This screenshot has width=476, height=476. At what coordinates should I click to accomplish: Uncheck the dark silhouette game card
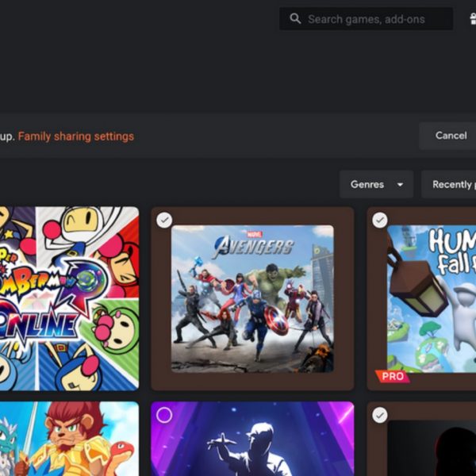click(x=380, y=415)
